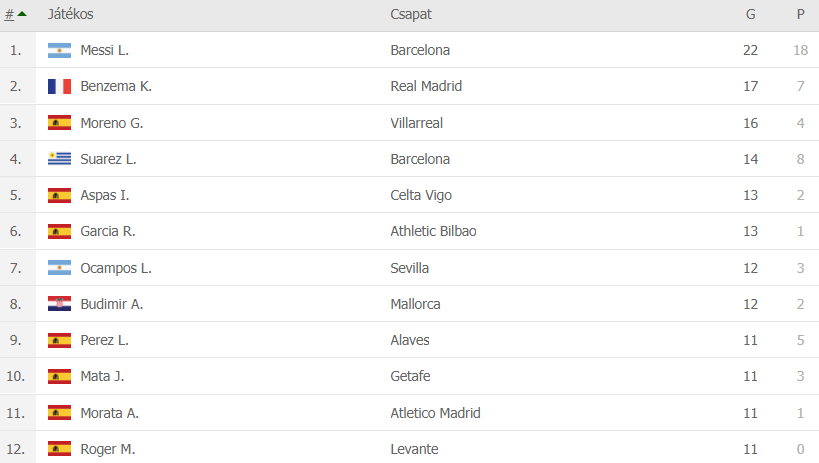Open Villarreal team link
Screen dimensions: 819x463
[416, 123]
